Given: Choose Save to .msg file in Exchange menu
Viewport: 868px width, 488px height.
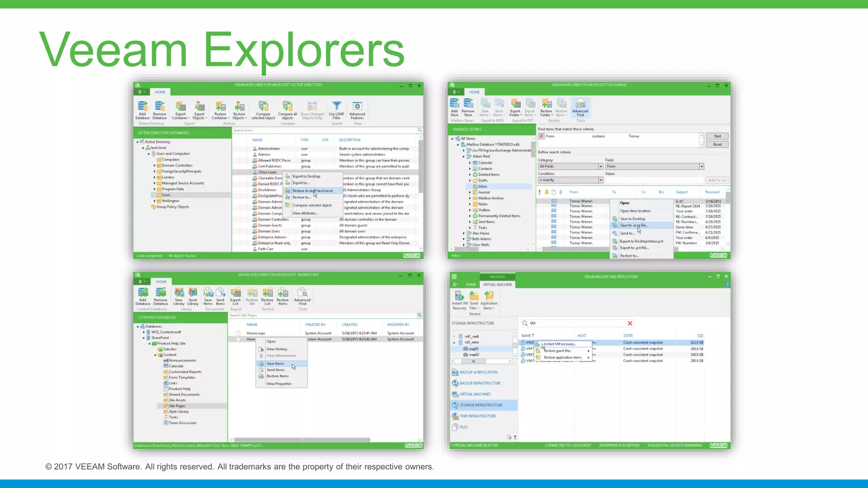Looking at the screenshot, I should [x=641, y=225].
